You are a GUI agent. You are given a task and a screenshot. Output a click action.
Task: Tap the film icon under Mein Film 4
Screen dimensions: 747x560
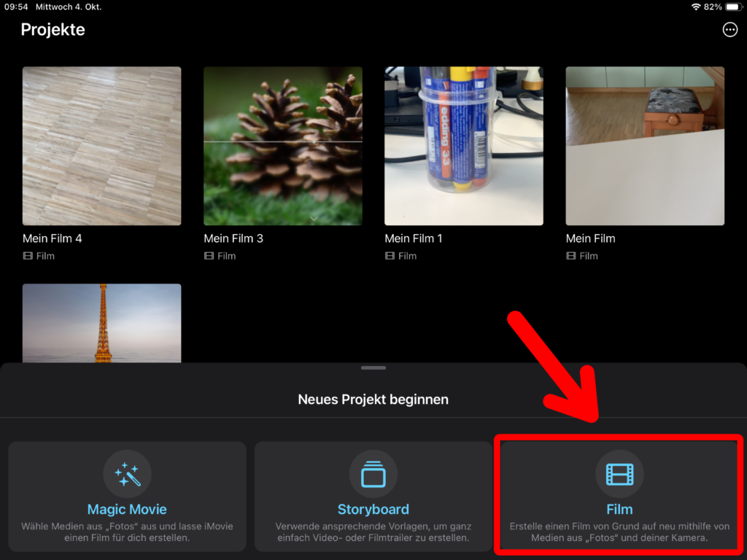[x=28, y=256]
